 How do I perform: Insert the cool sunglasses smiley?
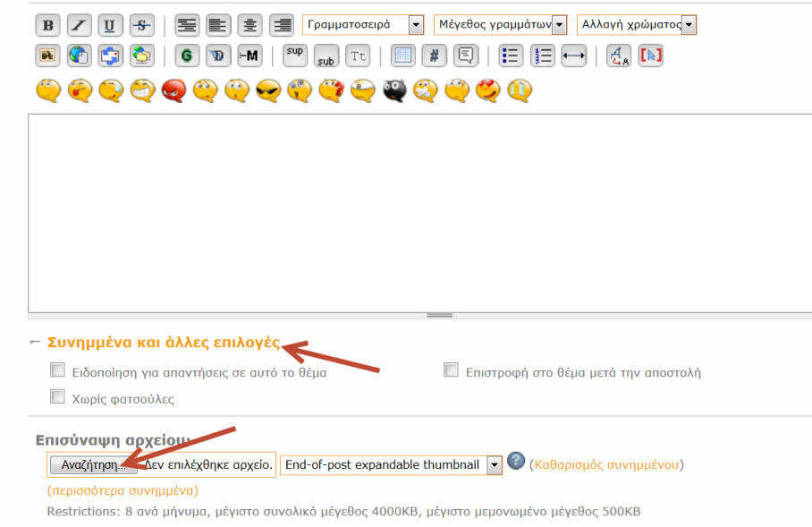pos(267,90)
